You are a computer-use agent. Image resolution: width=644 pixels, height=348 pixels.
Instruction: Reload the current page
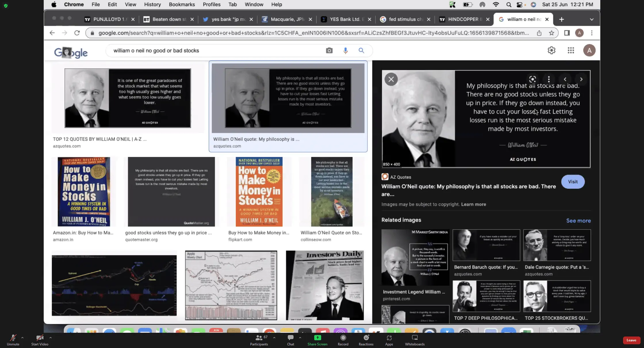(77, 33)
